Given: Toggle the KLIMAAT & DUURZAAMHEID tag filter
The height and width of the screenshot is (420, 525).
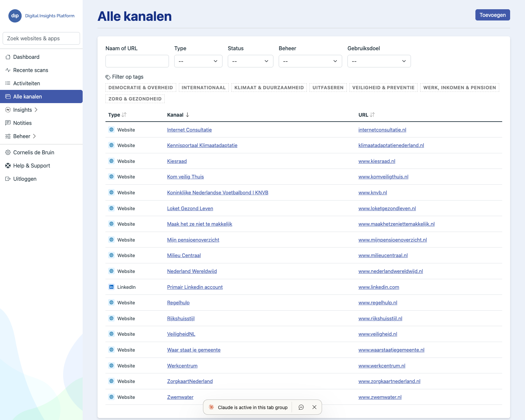Looking at the screenshot, I should click(269, 88).
